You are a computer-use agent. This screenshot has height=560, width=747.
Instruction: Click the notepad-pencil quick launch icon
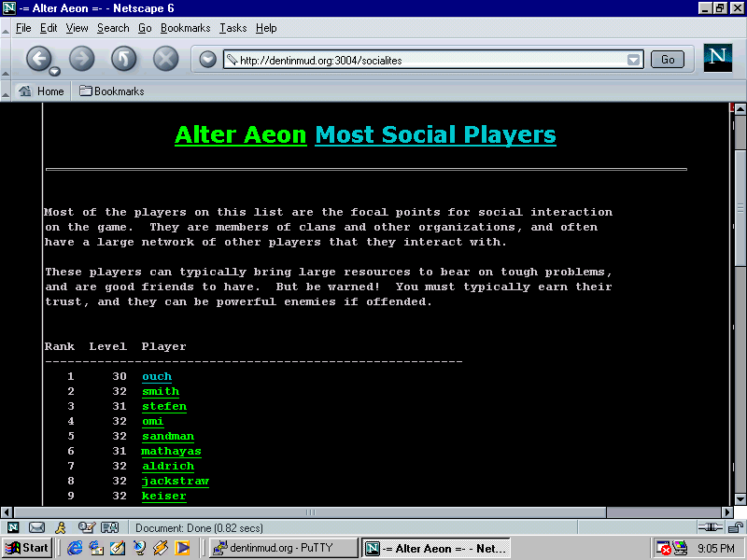click(118, 548)
